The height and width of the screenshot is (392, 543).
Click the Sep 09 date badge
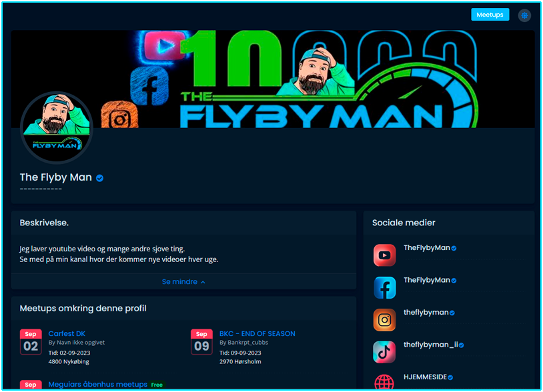click(x=201, y=342)
